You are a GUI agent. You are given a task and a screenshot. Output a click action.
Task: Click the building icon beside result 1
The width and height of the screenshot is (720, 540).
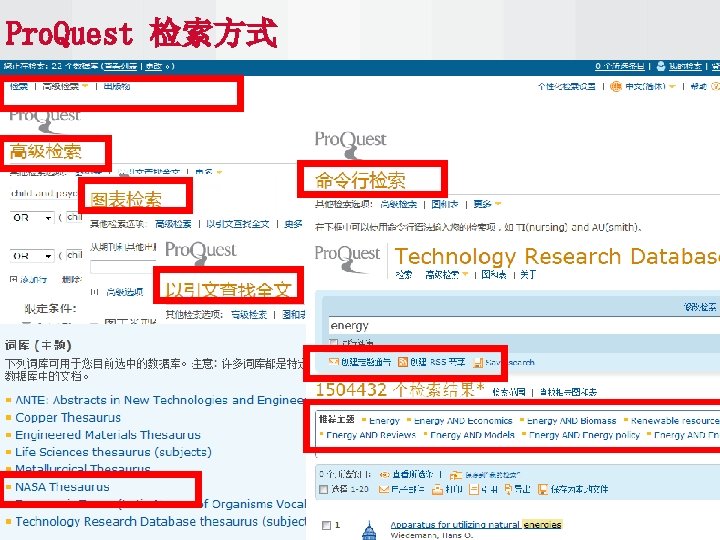coord(369,530)
